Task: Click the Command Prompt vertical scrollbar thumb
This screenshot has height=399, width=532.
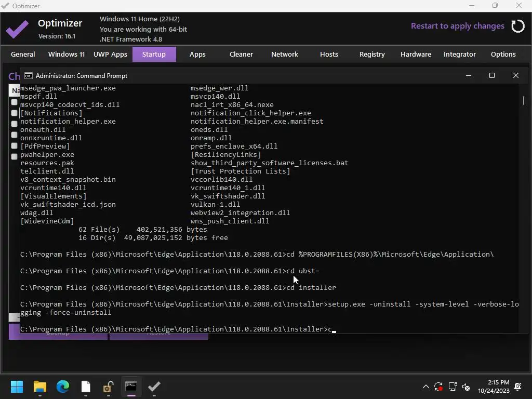Action: tap(524, 100)
